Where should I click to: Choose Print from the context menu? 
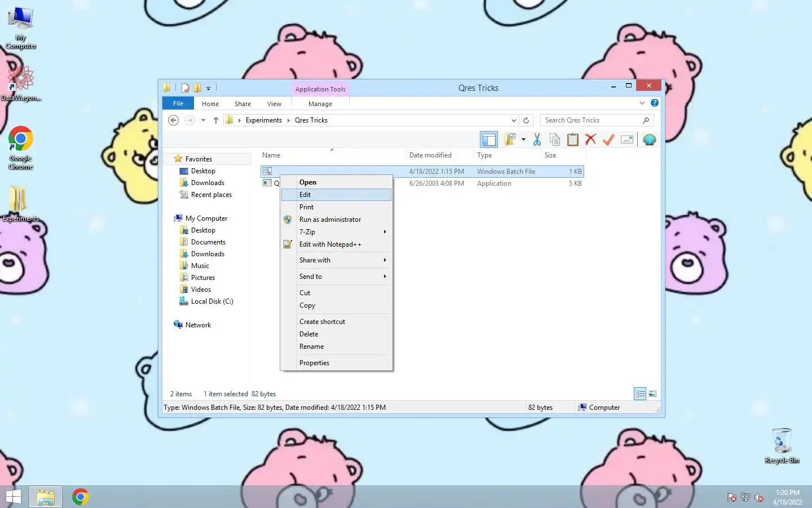337,207
